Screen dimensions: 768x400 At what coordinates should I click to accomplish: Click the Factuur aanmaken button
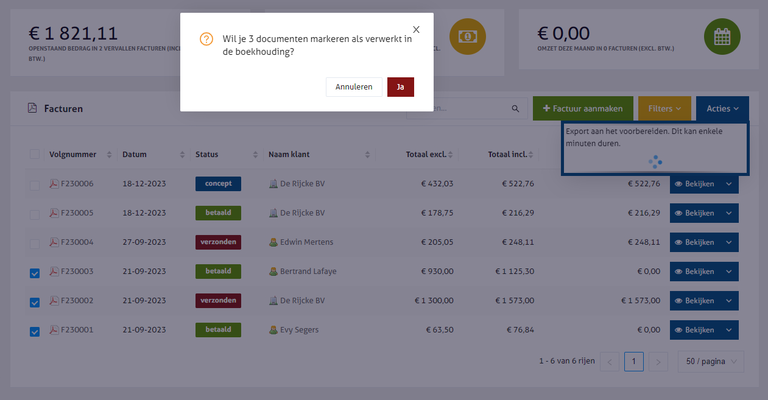tap(582, 108)
